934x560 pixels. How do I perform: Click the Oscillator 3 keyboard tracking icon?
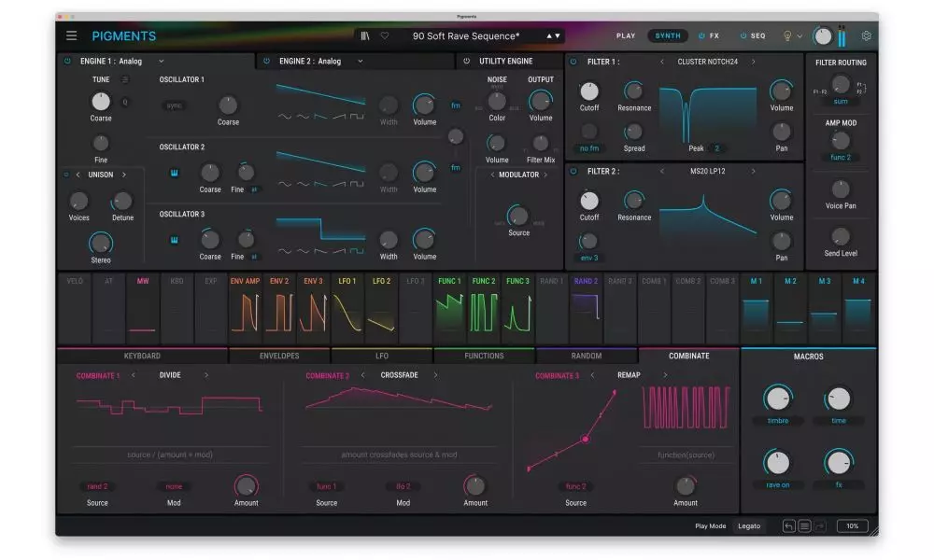click(174, 241)
